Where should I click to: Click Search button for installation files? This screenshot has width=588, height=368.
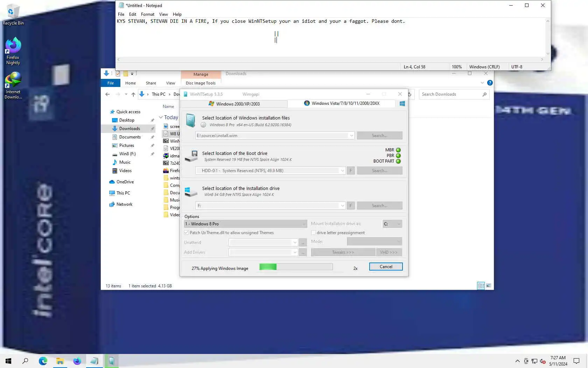pyautogui.click(x=379, y=136)
